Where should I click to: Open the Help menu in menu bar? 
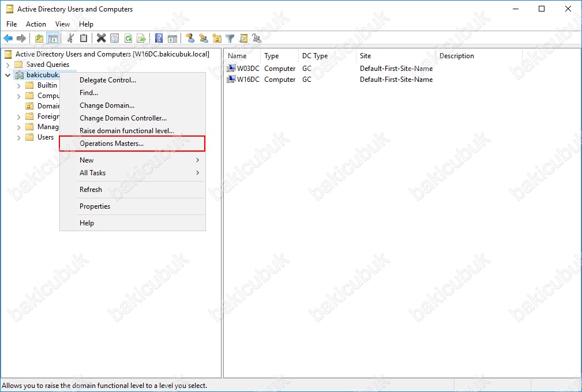[86, 24]
